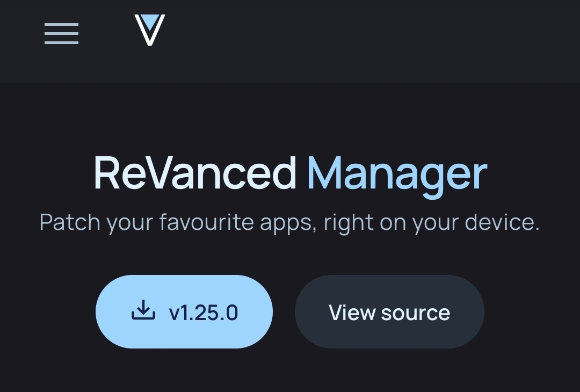Tap the tray-with-arrow download glyph
The image size is (580, 392).
tap(143, 310)
